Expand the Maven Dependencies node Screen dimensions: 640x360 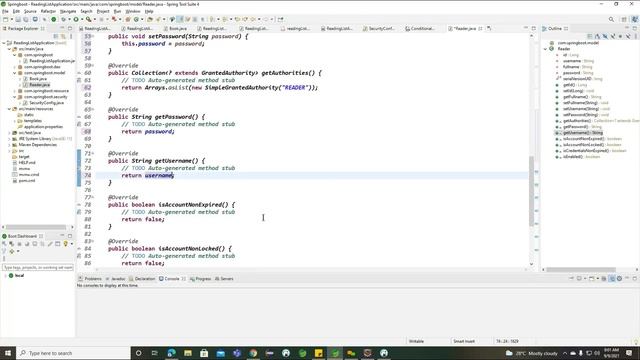(9, 145)
